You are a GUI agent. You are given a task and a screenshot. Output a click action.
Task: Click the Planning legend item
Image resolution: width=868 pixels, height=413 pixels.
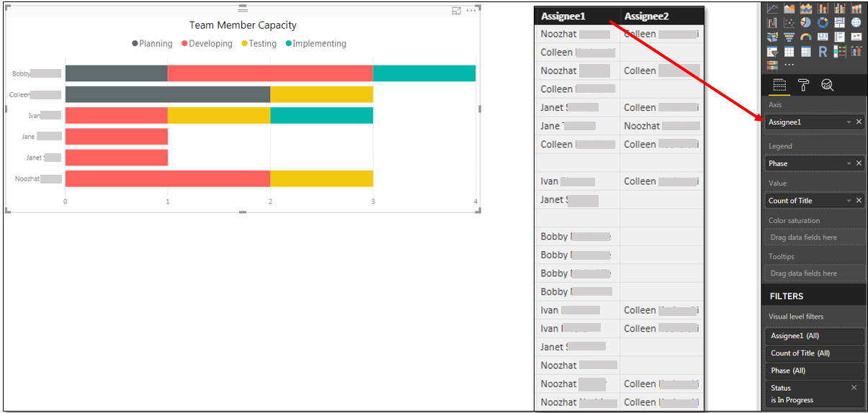click(152, 44)
